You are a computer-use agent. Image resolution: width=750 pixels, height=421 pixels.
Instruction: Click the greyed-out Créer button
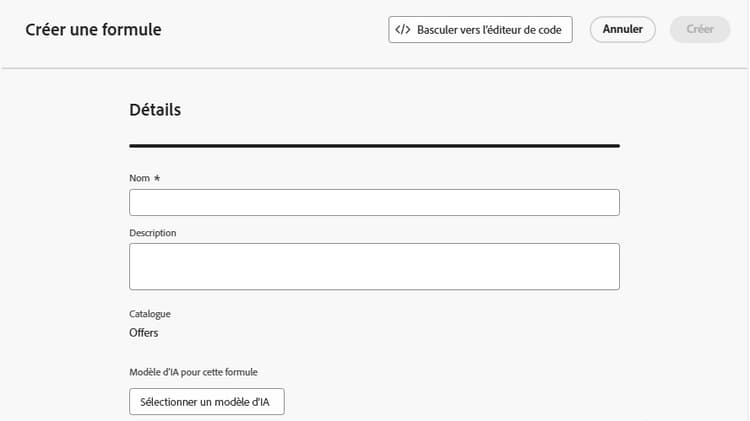coord(700,29)
